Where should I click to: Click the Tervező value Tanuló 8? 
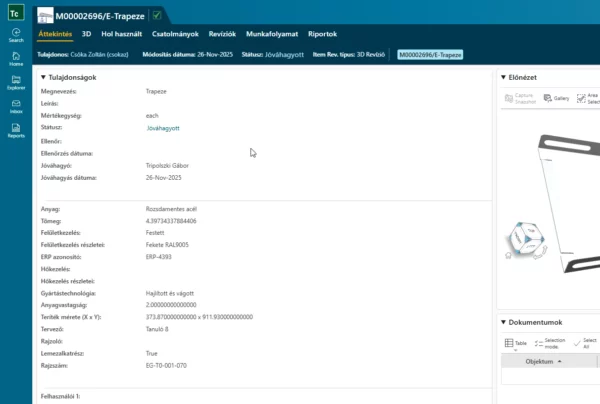pos(157,329)
